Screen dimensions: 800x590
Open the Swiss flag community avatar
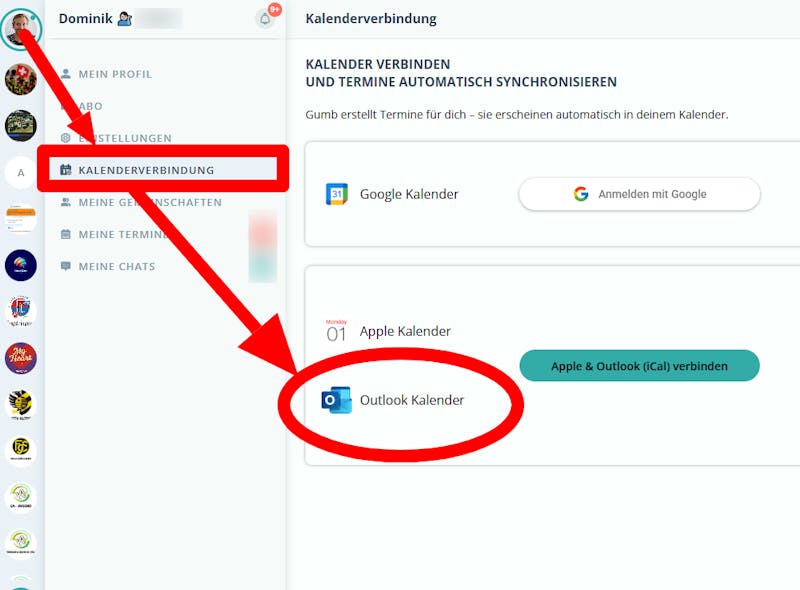point(21,80)
